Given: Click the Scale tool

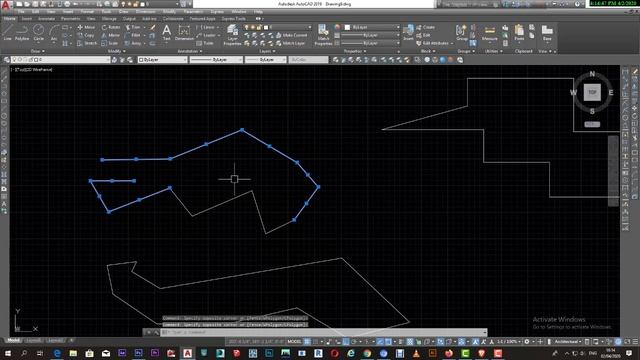Looking at the screenshot, I should tap(109, 43).
